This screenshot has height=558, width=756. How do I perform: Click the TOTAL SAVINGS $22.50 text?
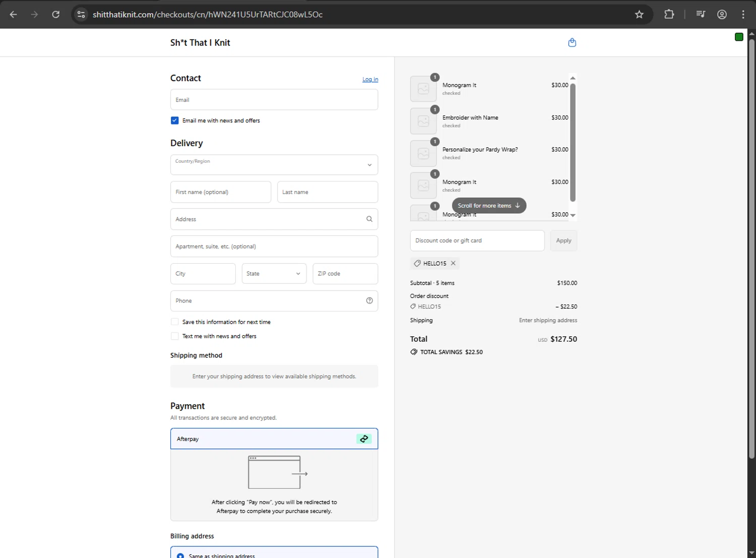[452, 352]
